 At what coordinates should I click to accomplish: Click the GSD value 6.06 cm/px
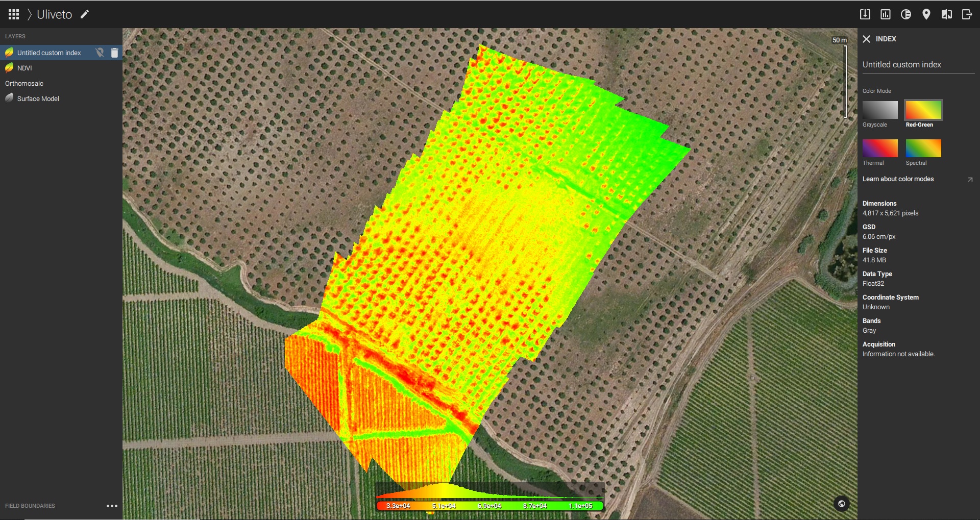pyautogui.click(x=879, y=237)
